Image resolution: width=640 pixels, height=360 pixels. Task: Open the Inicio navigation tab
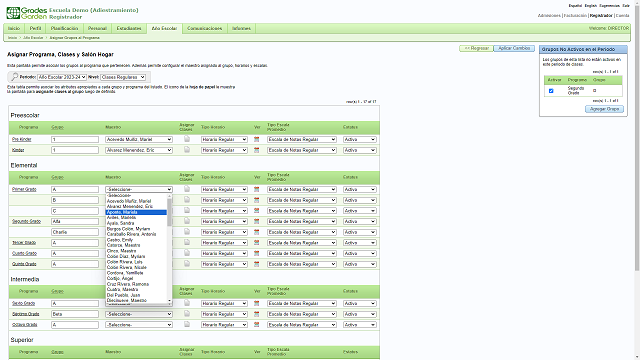point(14,29)
